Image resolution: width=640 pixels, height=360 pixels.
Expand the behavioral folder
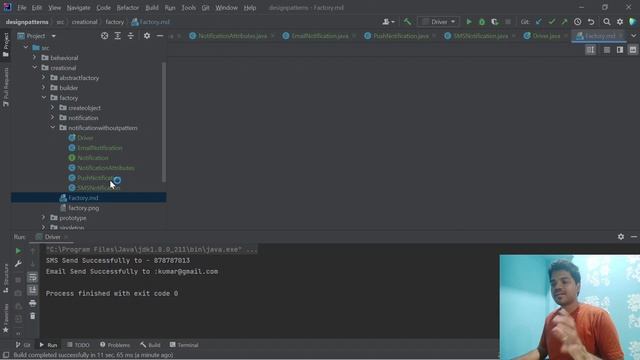click(x=35, y=58)
